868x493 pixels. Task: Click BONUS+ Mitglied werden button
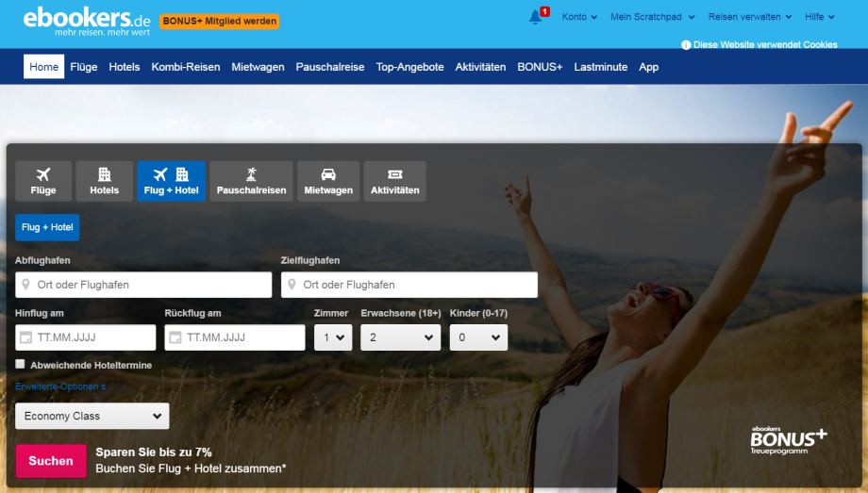(219, 21)
